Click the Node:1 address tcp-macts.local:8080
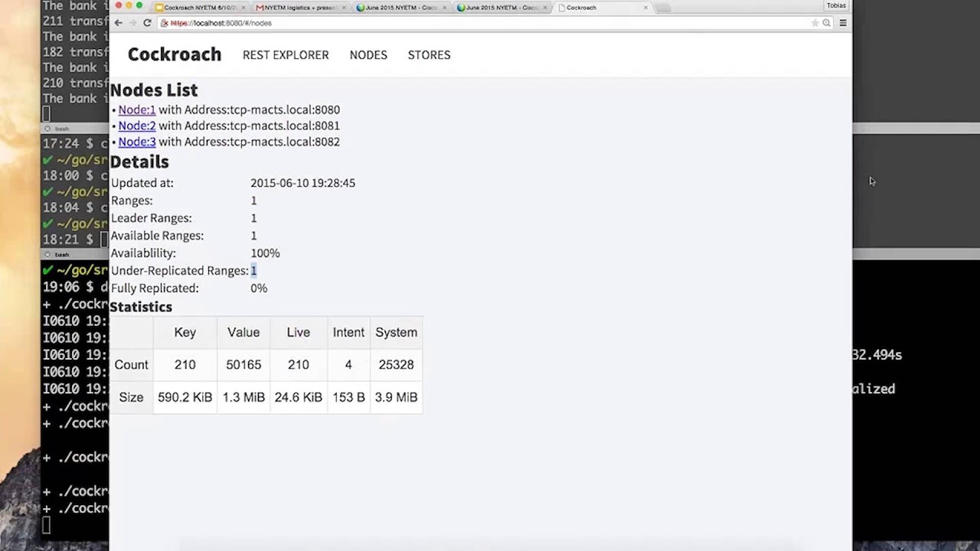 coord(285,110)
